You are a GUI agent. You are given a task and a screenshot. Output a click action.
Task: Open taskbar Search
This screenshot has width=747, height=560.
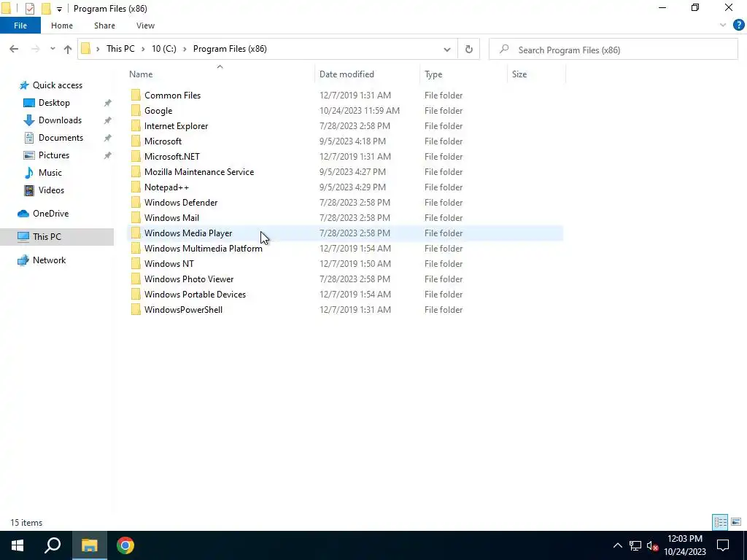53,545
